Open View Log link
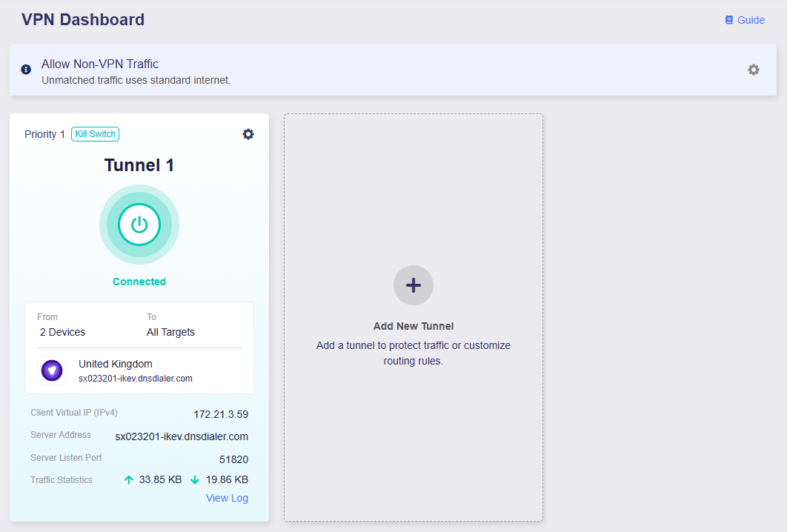This screenshot has height=532, width=787. tap(227, 498)
